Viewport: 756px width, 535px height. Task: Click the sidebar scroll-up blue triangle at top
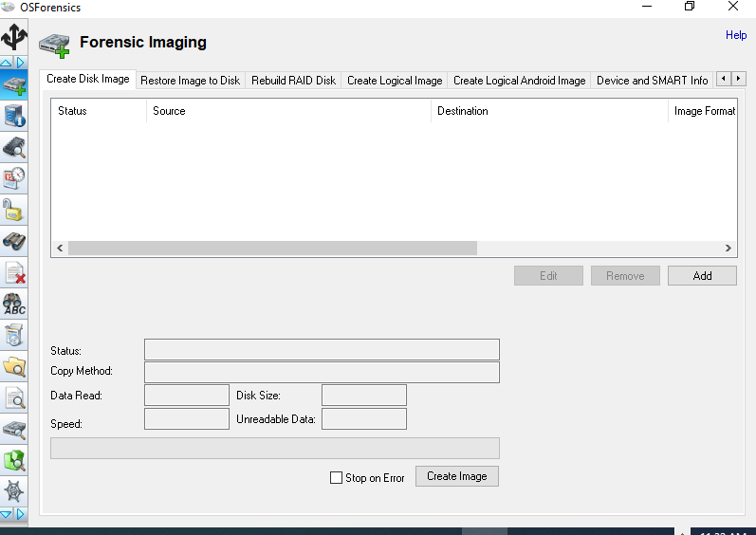[7, 63]
